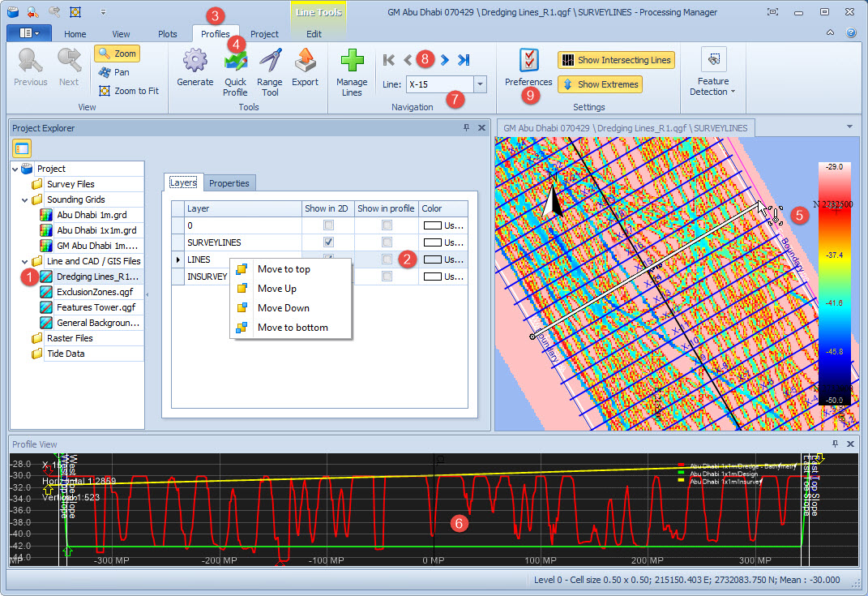Switch to the Properties tab
Viewport: 868px width, 596px height.
(229, 183)
